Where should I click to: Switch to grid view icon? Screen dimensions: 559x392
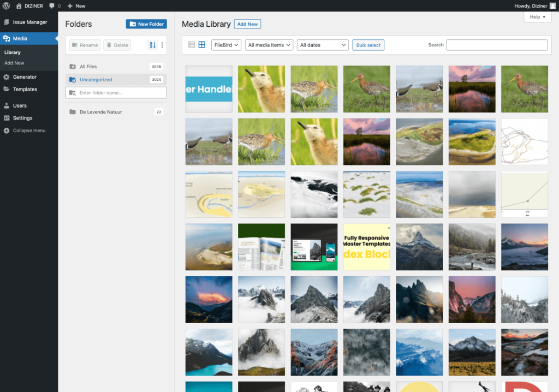coord(201,45)
